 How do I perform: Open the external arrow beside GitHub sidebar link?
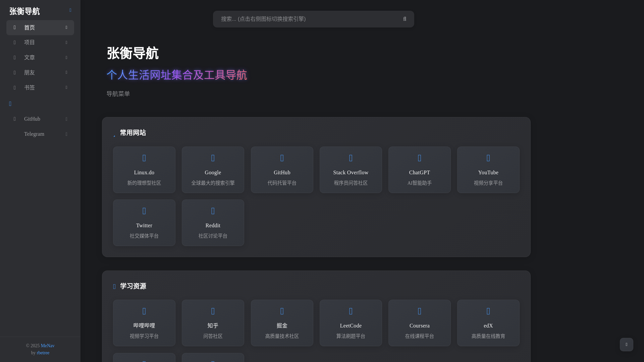pos(66,119)
